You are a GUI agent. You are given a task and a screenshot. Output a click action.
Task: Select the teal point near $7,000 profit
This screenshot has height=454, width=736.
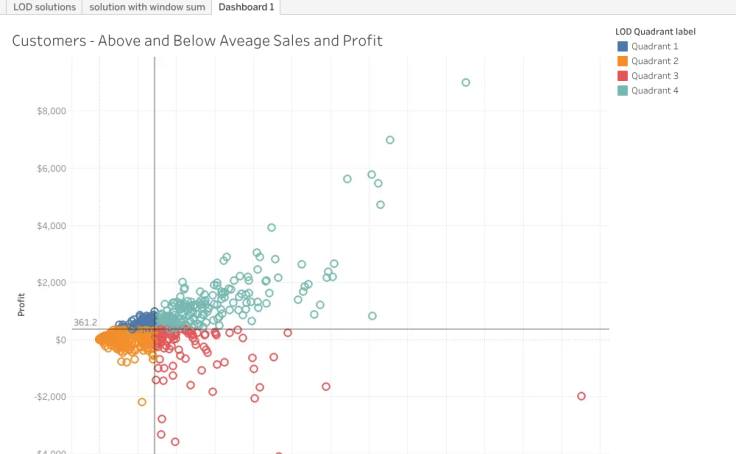click(390, 140)
